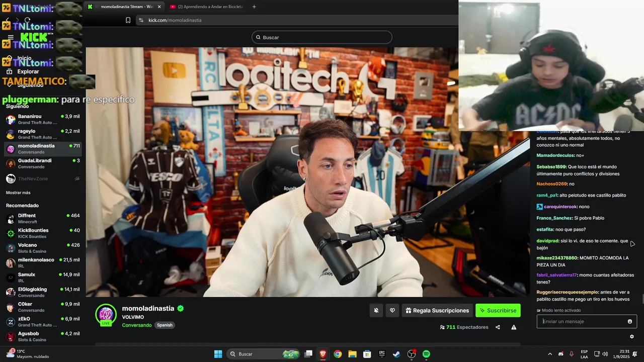Click Regala Suscripciones gift button
This screenshot has width=644, height=362.
(x=437, y=311)
